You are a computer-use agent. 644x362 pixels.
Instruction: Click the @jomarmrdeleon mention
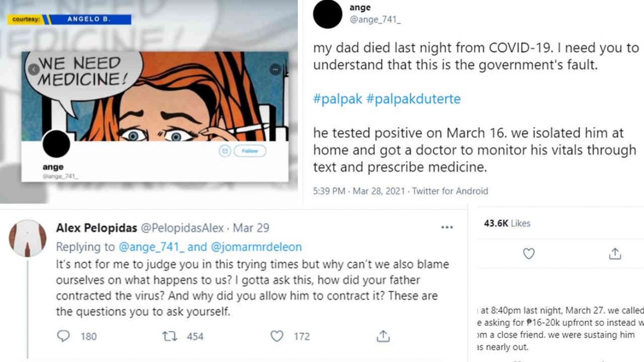click(x=256, y=247)
